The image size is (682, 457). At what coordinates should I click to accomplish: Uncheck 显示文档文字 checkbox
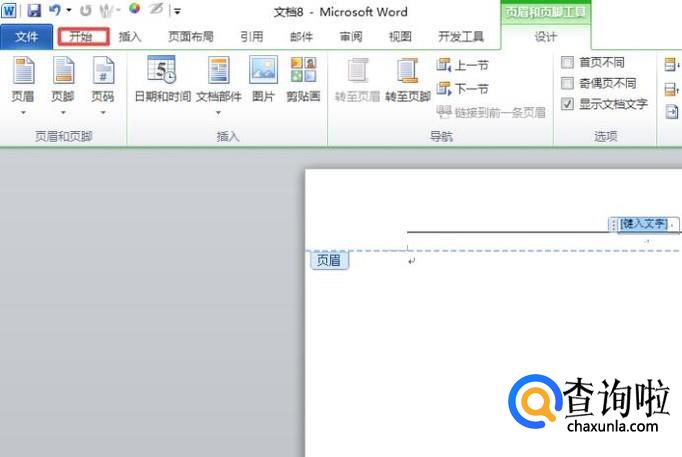coord(567,104)
